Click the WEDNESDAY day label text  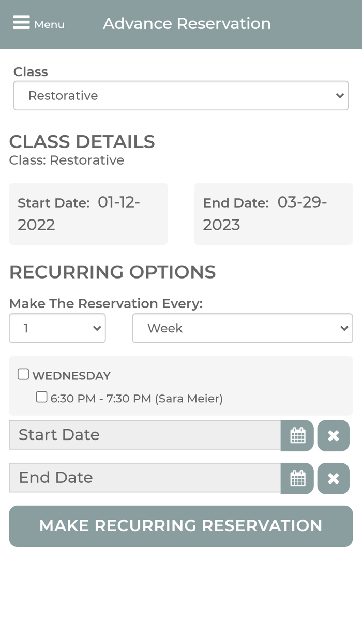pos(71,376)
